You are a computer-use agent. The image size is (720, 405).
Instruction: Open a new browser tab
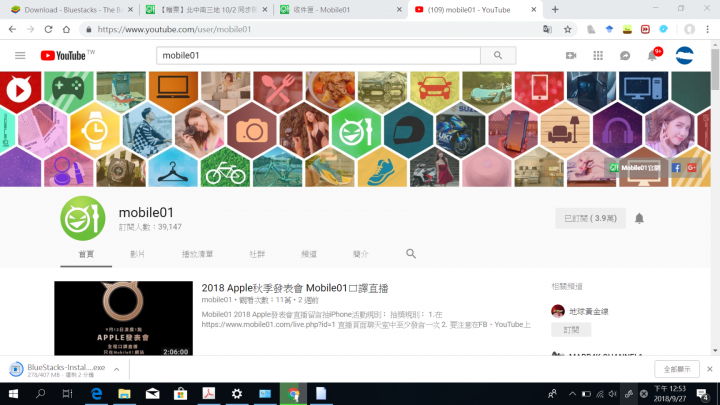555,10
